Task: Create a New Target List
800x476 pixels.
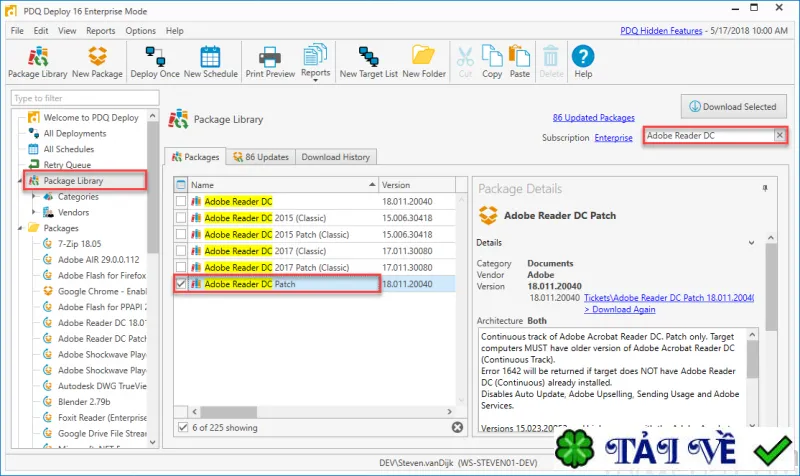Action: pos(368,62)
